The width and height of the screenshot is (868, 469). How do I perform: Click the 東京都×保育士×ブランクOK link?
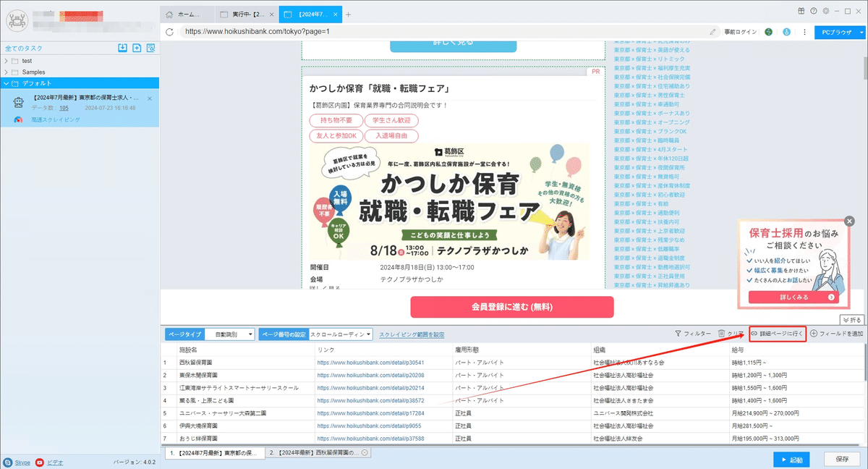click(x=650, y=132)
